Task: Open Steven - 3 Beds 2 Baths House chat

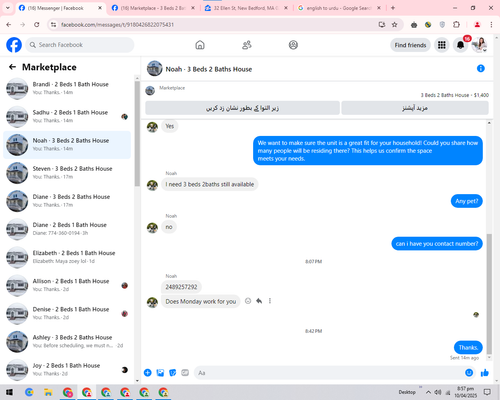Action: (67, 173)
